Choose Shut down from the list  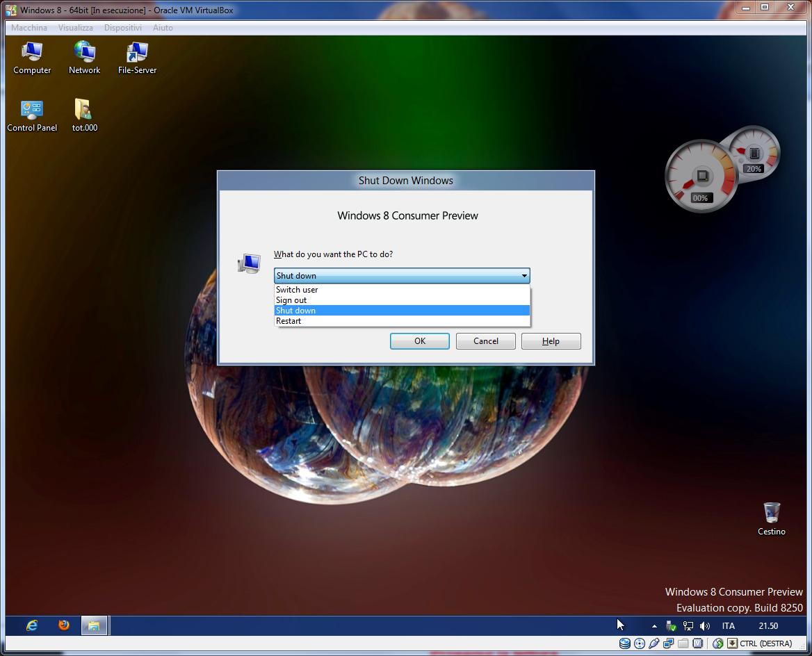(402, 310)
